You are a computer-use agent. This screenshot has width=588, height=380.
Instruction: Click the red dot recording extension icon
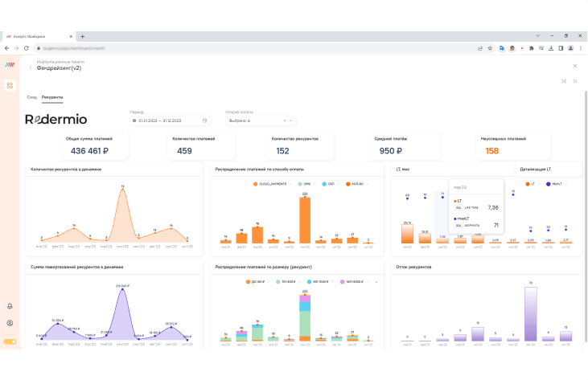coord(521,48)
